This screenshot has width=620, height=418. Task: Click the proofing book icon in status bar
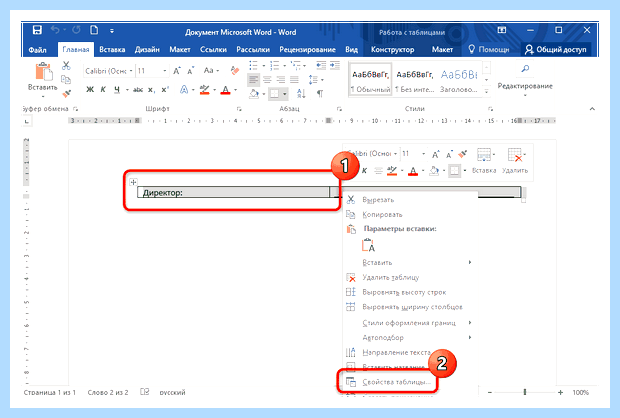click(145, 392)
